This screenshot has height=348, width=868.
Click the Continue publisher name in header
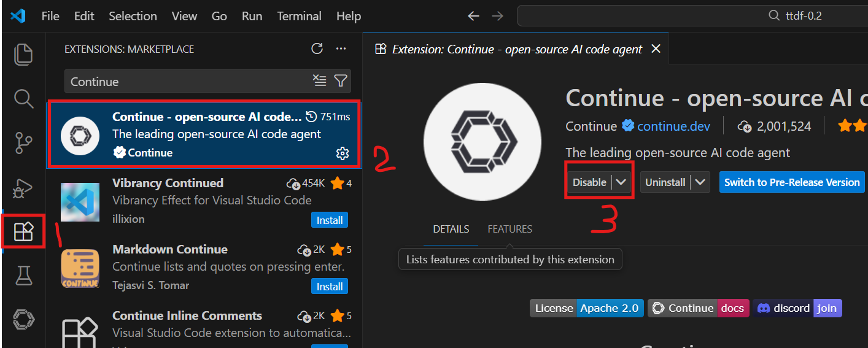pos(591,126)
